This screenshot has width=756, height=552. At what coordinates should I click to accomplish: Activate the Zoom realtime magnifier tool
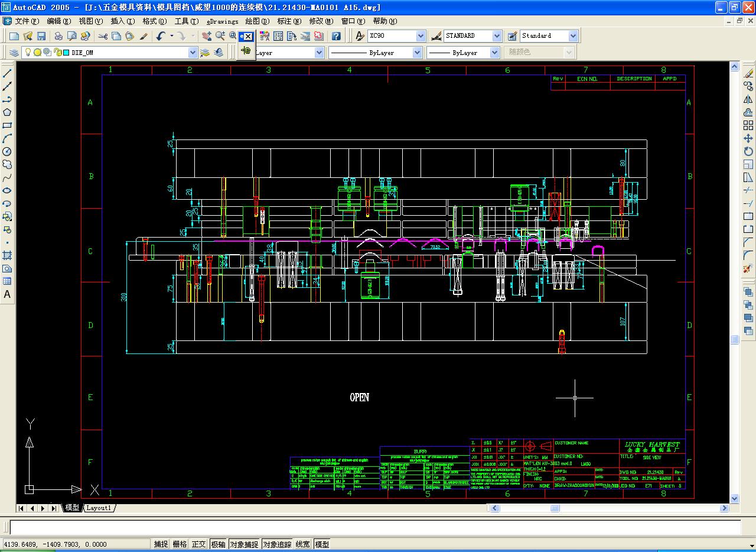[220, 36]
